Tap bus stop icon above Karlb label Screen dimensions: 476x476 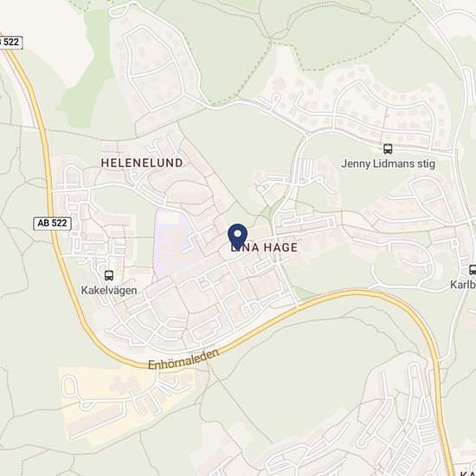(473, 269)
